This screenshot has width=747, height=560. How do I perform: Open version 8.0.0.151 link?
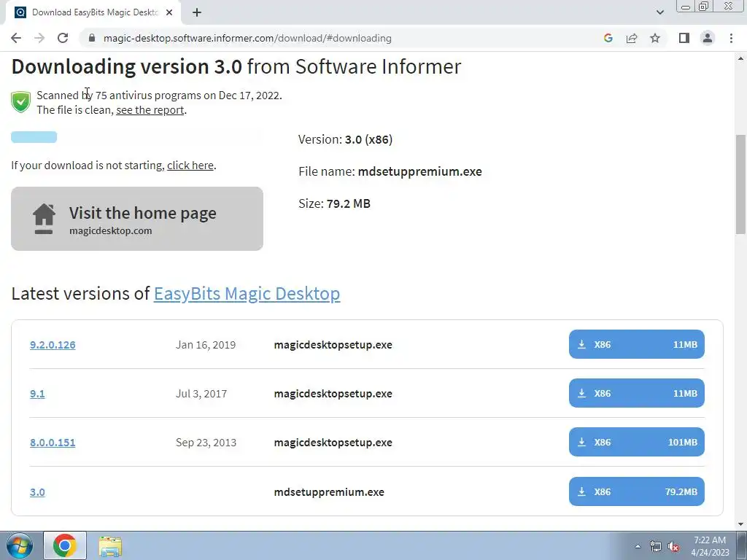point(53,443)
